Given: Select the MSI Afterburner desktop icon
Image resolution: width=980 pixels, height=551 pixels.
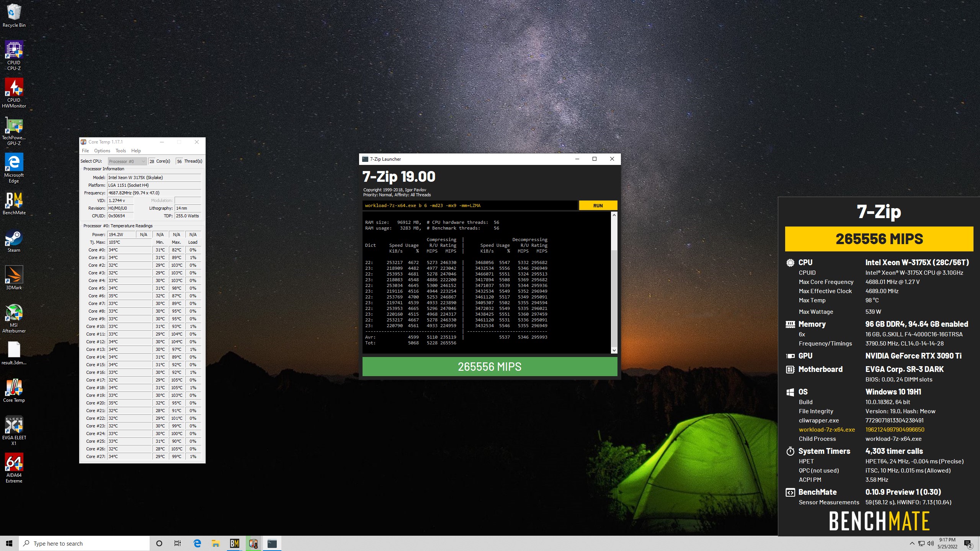Looking at the screenshot, I should point(14,318).
